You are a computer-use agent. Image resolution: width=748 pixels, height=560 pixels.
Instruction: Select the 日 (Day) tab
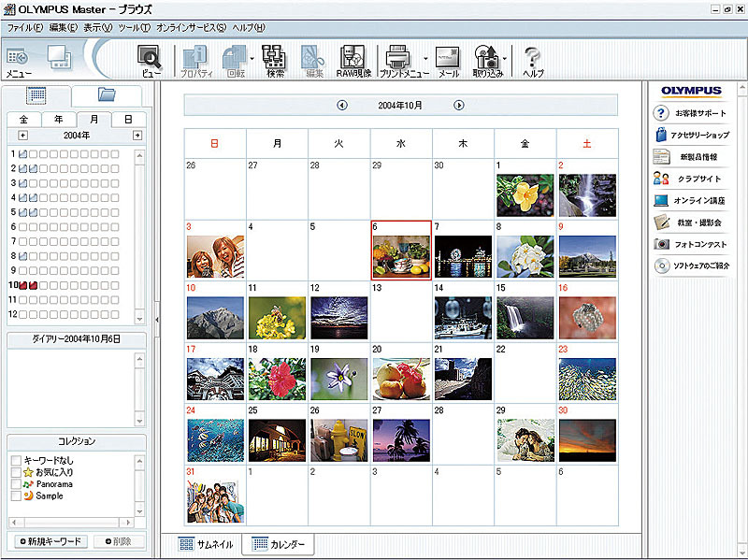[128, 120]
